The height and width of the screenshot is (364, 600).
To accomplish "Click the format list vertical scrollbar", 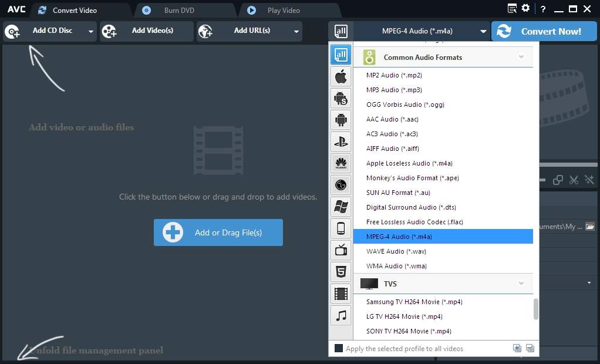I will [535, 309].
